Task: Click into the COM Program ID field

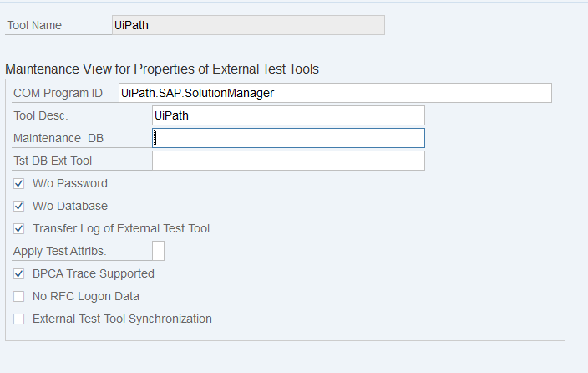Action: click(x=334, y=93)
